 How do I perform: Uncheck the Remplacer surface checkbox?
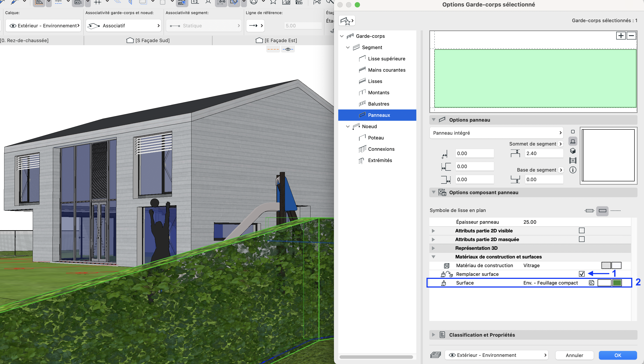582,274
